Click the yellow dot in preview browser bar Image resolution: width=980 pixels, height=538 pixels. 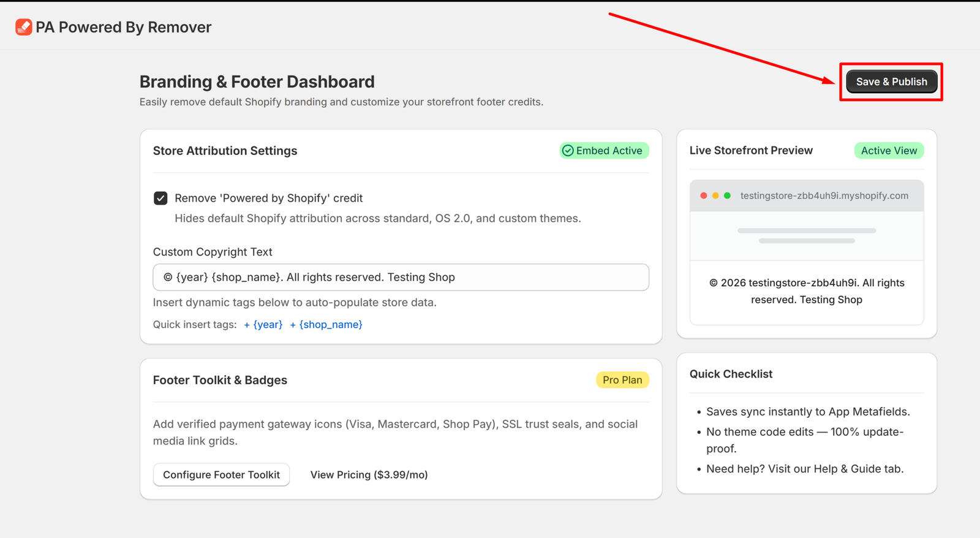coord(715,195)
